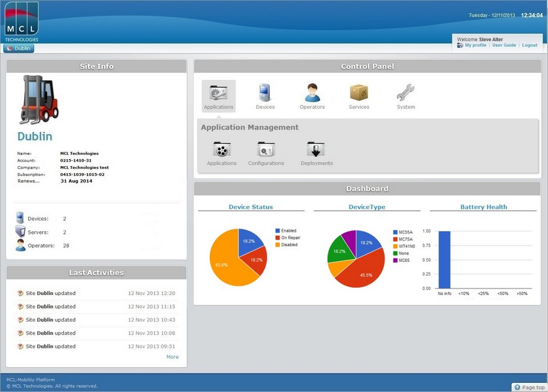Click the MC65 purple legend swatch
This screenshot has height=392, width=548.
[396, 260]
